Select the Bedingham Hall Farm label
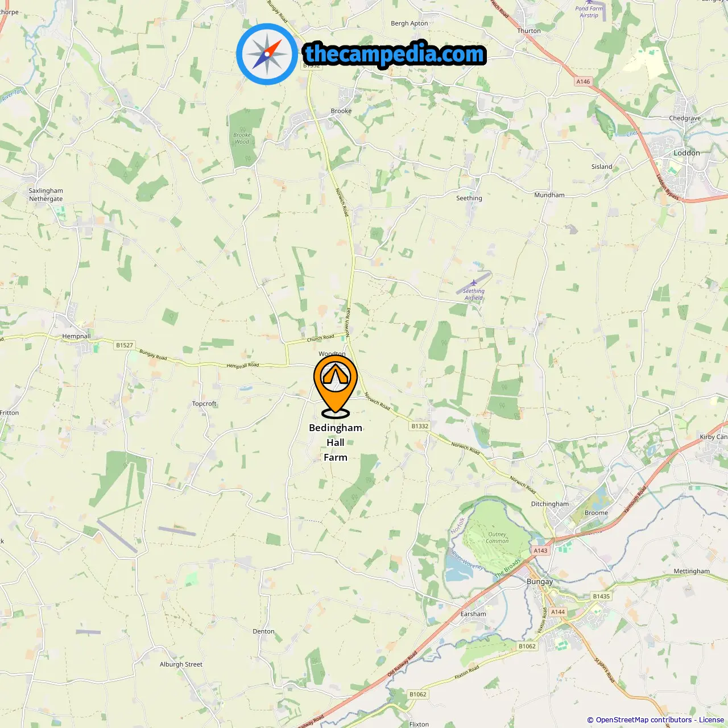This screenshot has height=728, width=728. point(336,442)
